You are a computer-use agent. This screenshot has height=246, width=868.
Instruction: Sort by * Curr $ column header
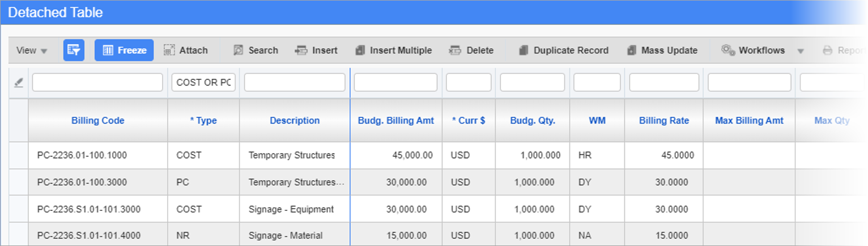[469, 121]
